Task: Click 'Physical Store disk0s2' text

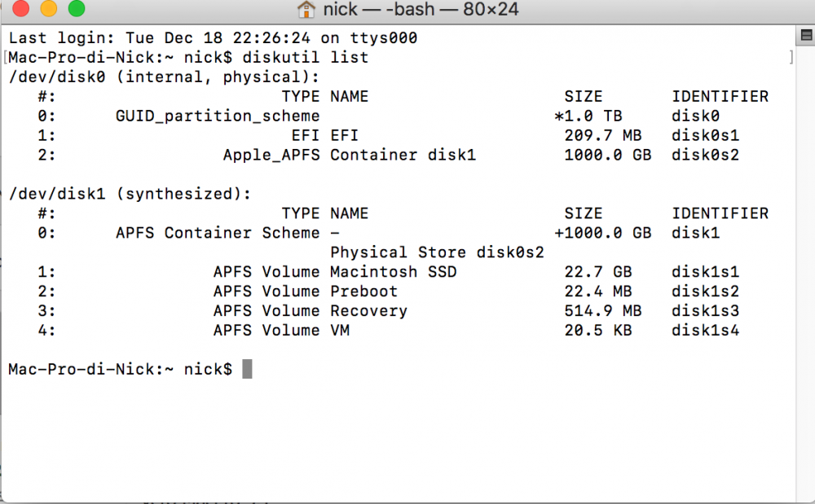Action: pos(437,252)
